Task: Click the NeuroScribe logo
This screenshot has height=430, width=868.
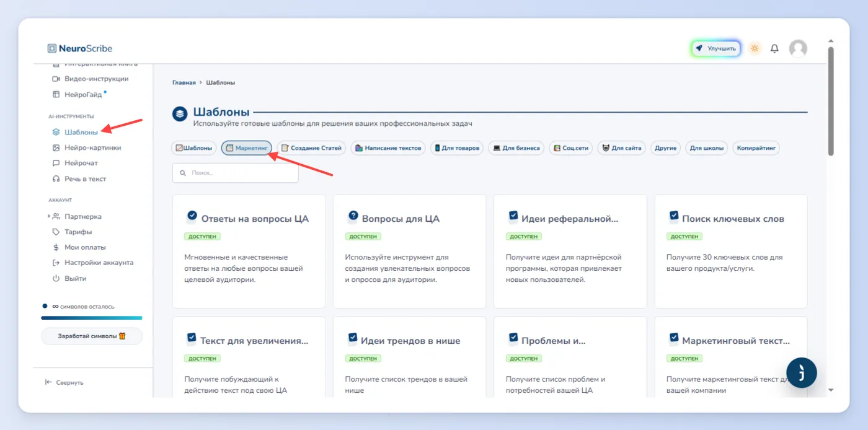Action: click(80, 48)
